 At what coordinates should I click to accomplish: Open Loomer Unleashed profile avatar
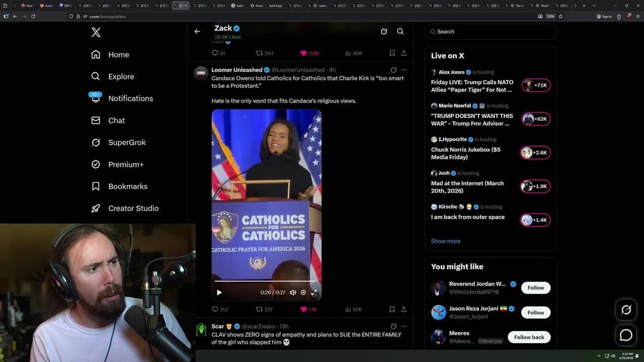201,73
